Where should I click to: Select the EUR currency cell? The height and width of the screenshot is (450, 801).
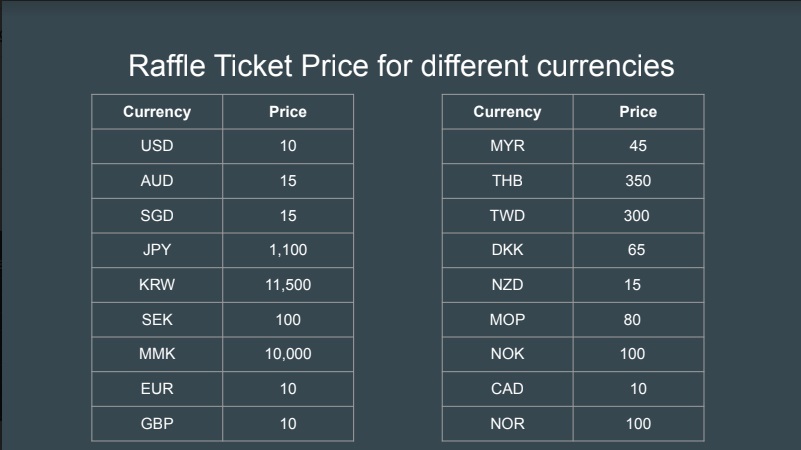tap(157, 389)
